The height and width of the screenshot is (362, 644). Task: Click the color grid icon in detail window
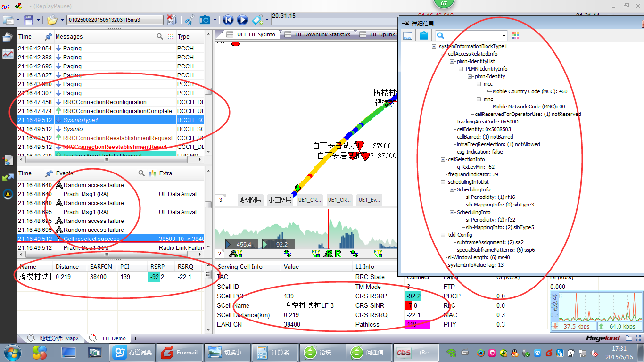point(515,35)
